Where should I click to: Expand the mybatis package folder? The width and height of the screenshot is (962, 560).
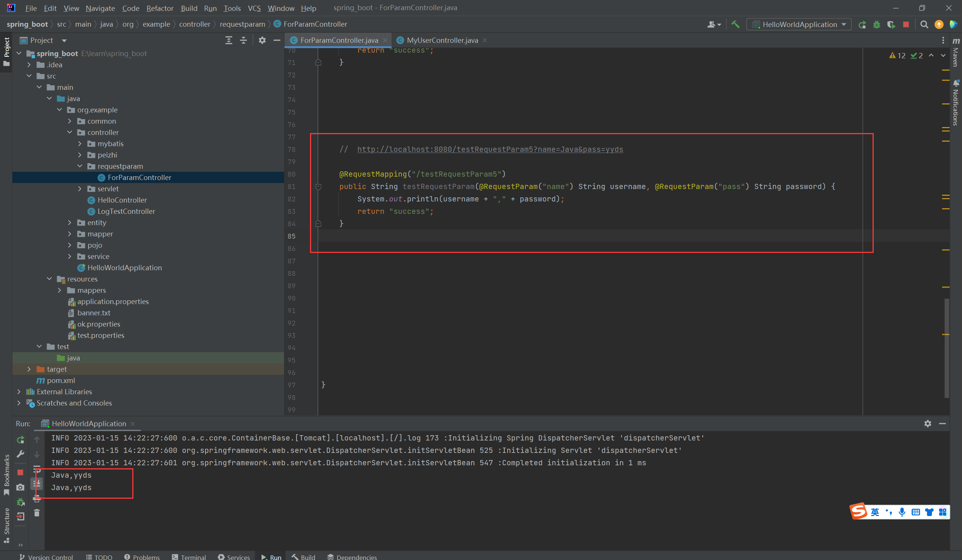coord(80,144)
